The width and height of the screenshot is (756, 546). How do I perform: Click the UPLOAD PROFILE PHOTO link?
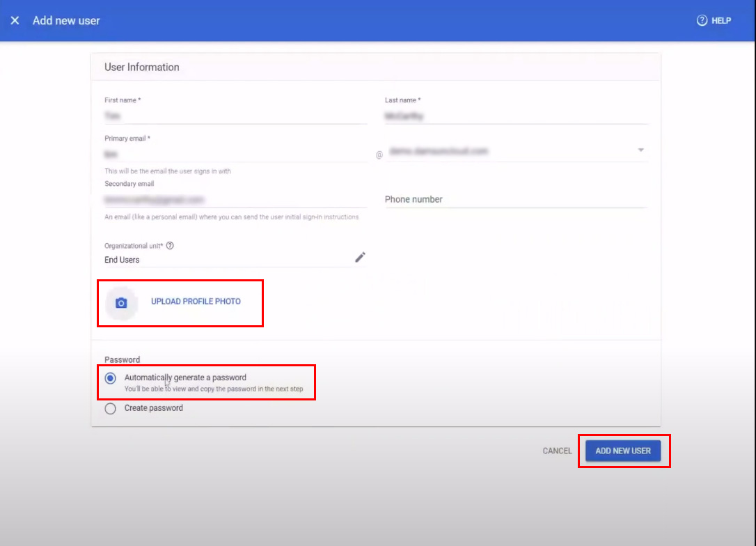tap(196, 302)
